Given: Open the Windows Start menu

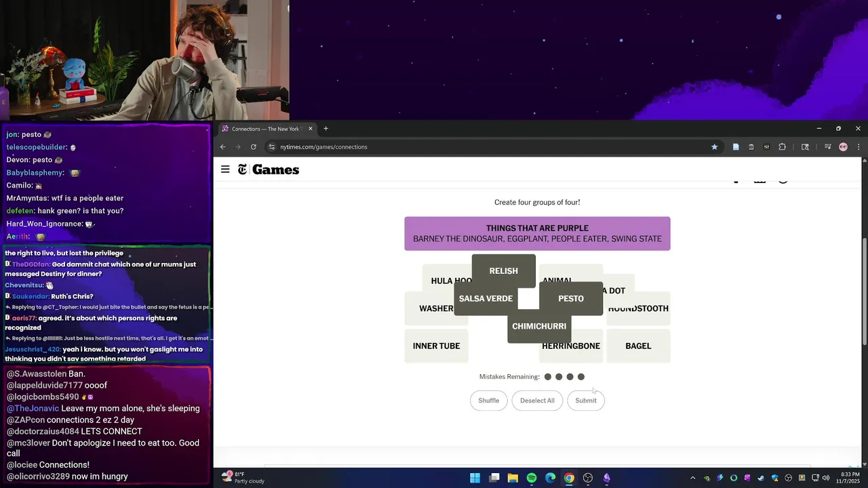Looking at the screenshot, I should coord(475,478).
